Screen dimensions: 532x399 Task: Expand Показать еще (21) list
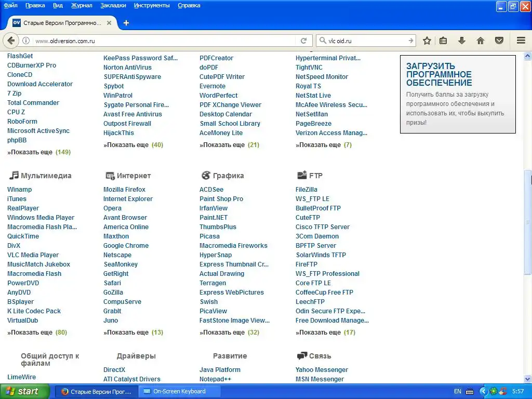[229, 145]
